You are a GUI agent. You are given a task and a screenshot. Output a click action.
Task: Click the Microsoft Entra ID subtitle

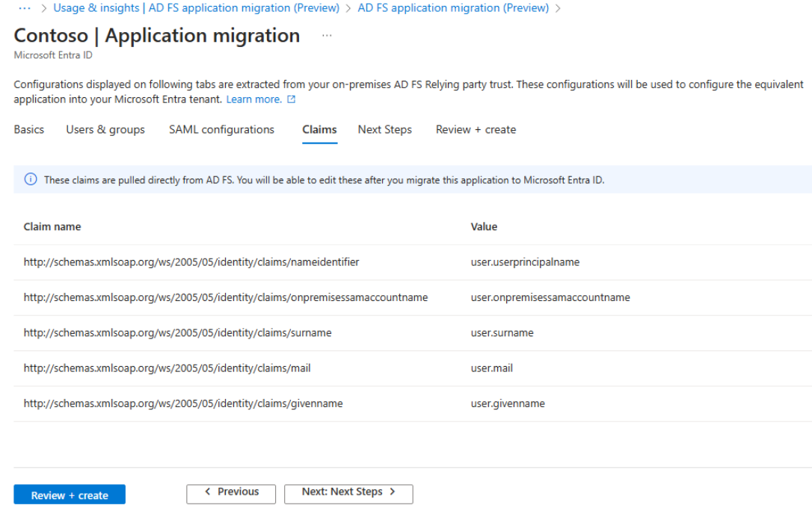(53, 55)
